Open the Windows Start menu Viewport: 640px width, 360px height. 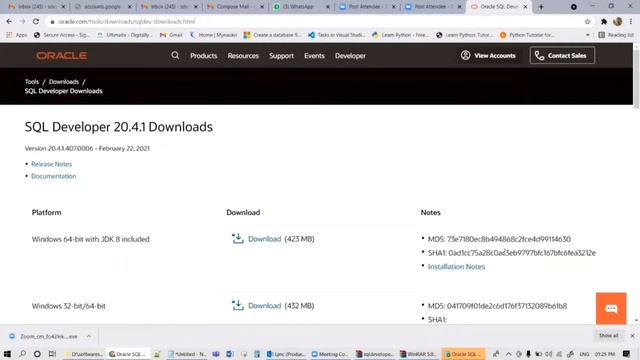7,354
